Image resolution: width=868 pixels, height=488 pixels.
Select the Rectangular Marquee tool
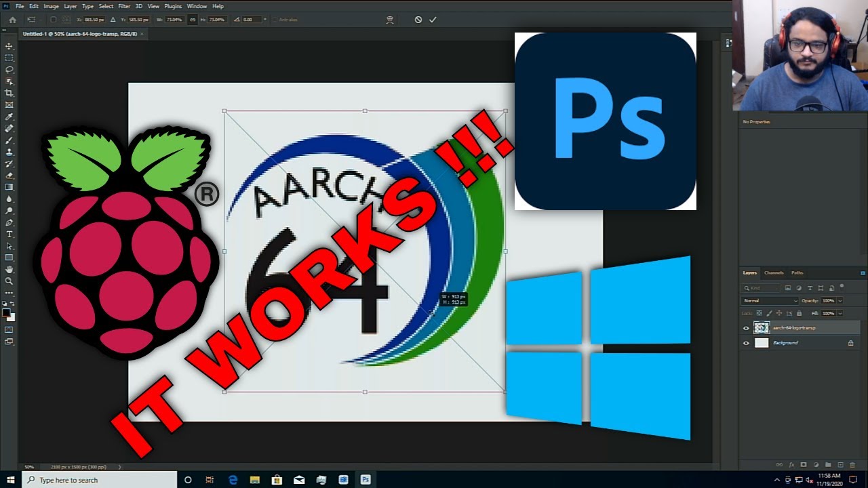tap(9, 58)
